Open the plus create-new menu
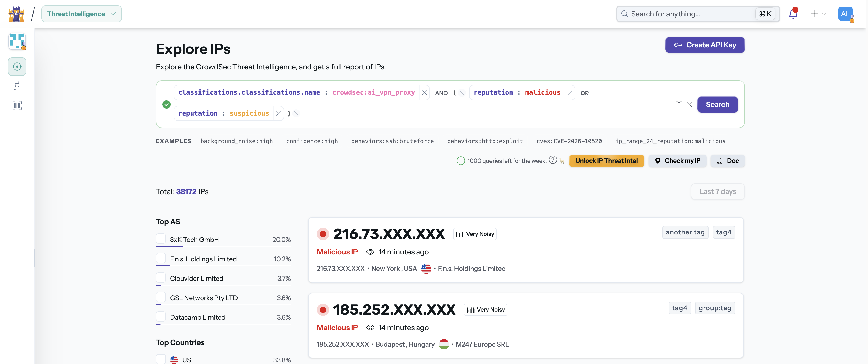 (818, 14)
